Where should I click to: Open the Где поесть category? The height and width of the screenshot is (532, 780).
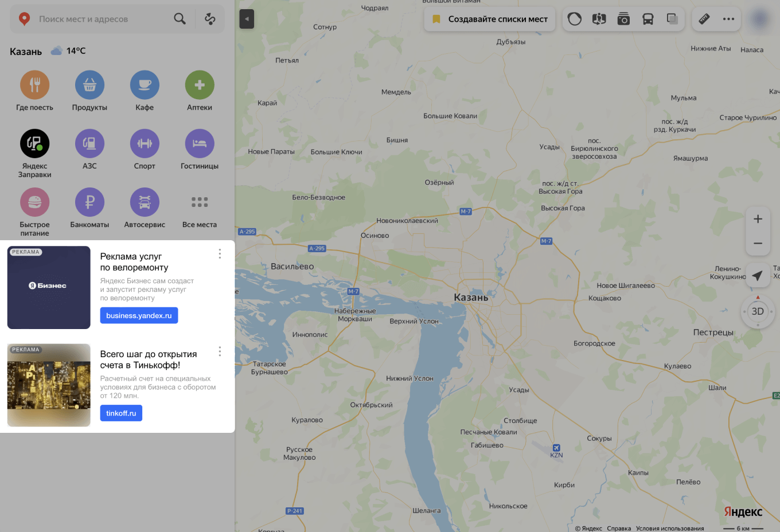coord(35,85)
